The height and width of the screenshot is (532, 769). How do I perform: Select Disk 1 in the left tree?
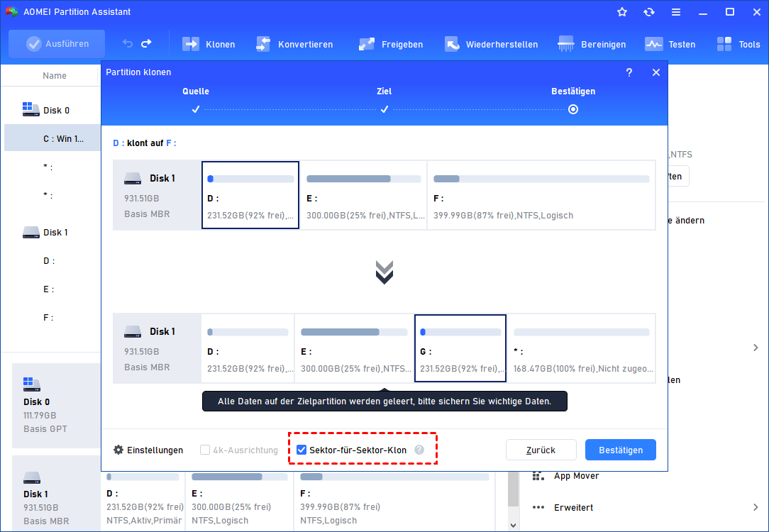click(55, 233)
